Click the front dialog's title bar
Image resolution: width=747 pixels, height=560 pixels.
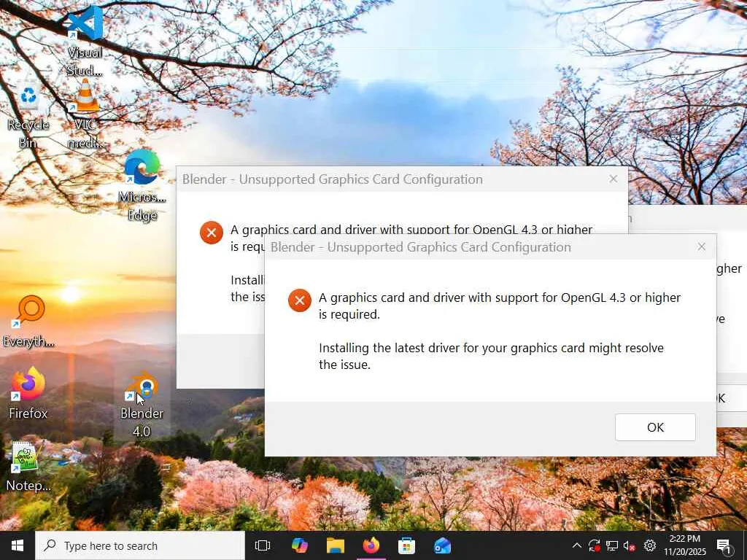tap(490, 246)
